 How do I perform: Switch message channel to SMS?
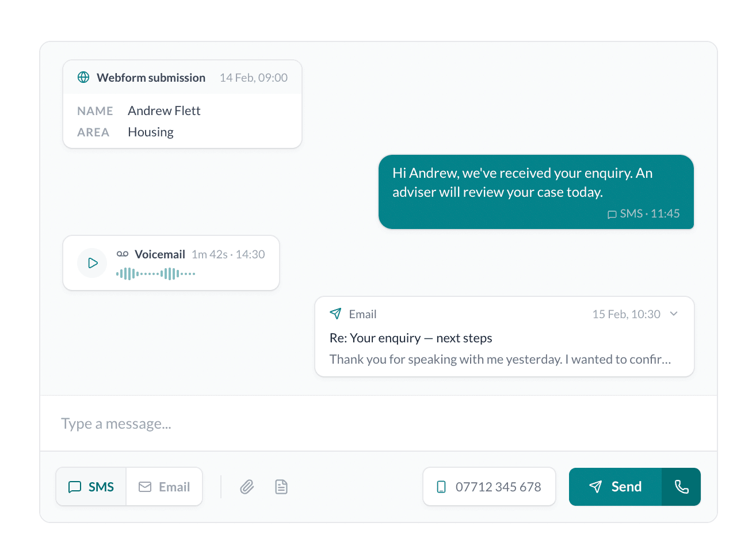click(91, 487)
